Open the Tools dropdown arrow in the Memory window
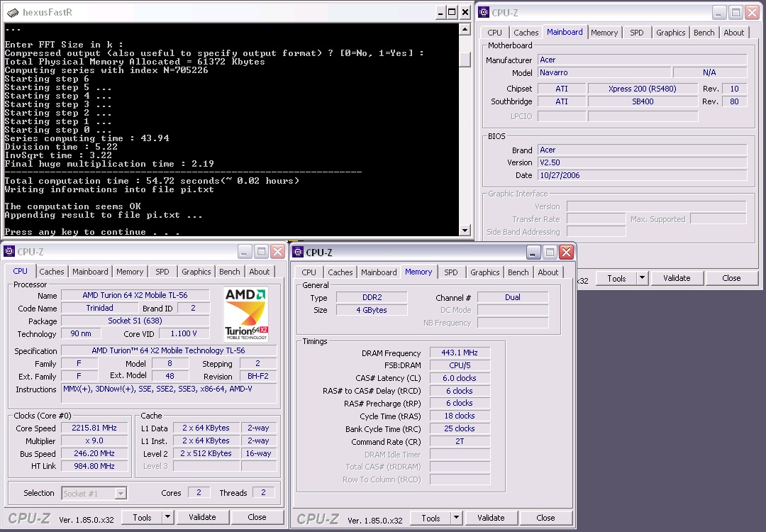The height and width of the screenshot is (532, 766). [x=456, y=517]
